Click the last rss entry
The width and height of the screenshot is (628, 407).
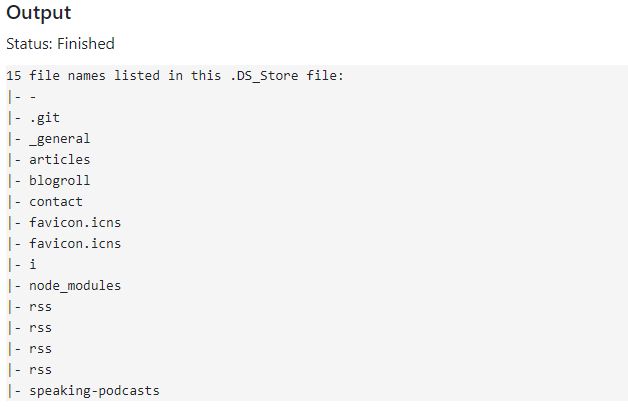click(x=40, y=370)
